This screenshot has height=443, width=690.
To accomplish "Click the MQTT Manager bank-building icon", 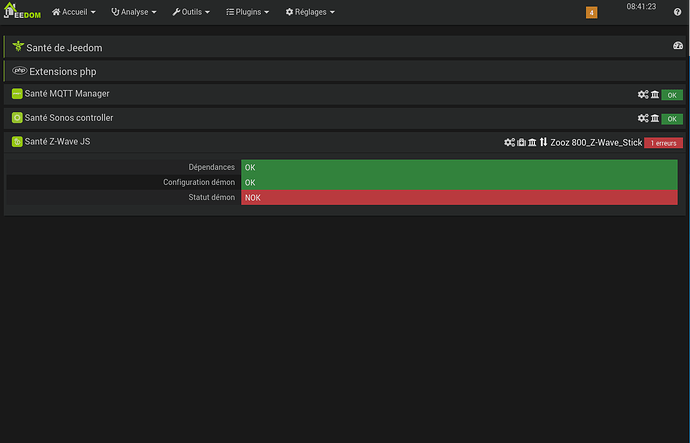I will tap(655, 94).
